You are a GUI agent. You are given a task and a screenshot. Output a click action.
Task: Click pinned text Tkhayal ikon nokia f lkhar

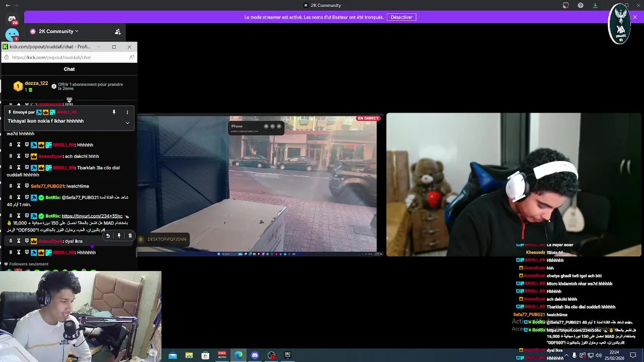(45, 121)
